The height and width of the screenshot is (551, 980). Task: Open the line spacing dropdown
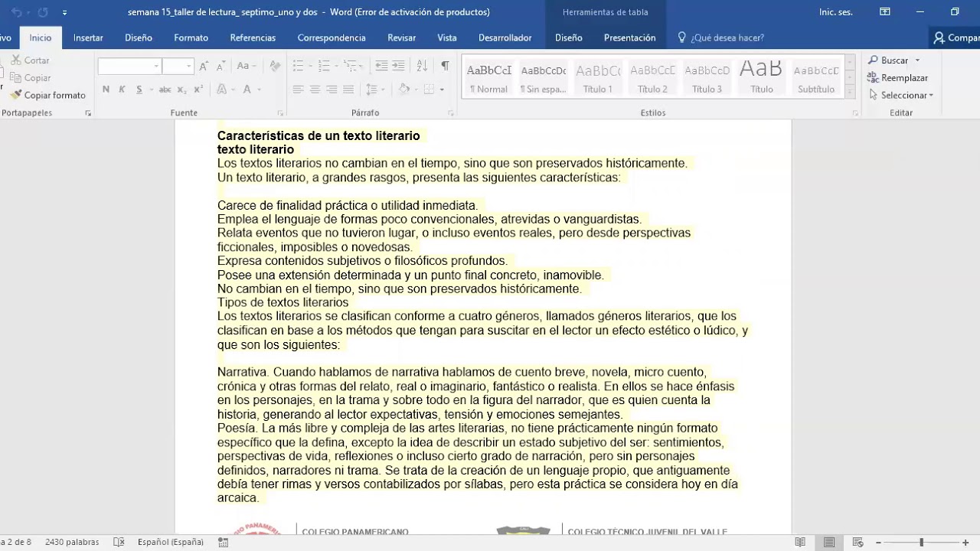tap(374, 90)
